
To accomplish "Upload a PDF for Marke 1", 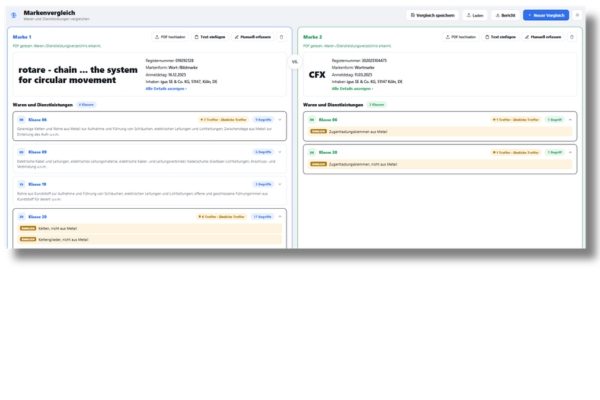I will [x=170, y=37].
